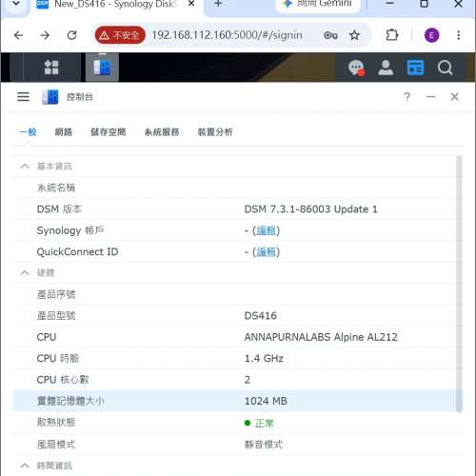Image resolution: width=476 pixels, height=476 pixels.
Task: Select the 產品型號 value DS416
Action: coord(261,316)
